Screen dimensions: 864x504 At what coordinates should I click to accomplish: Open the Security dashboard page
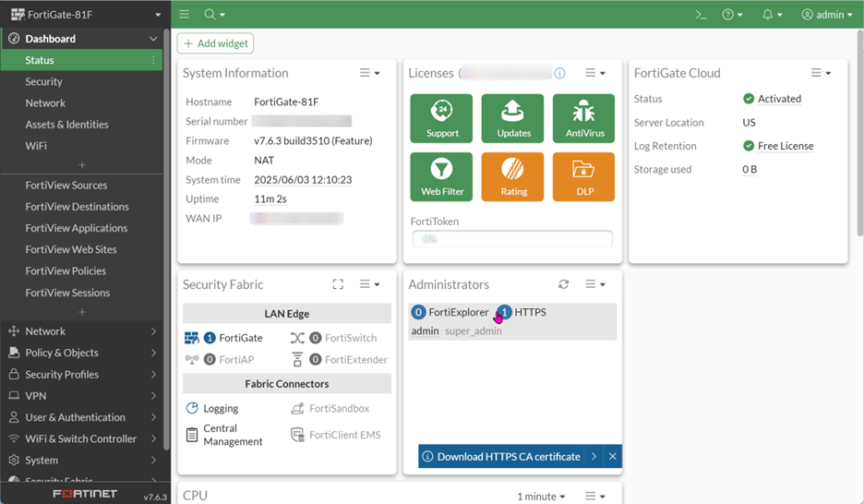tap(44, 81)
